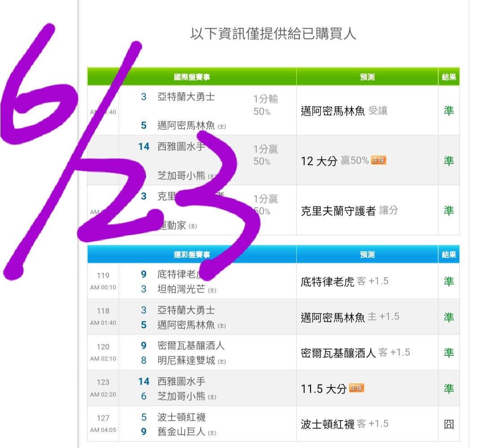
Task: Click 底特律老虎 prediction with 客 +1.5
Action: 345,282
